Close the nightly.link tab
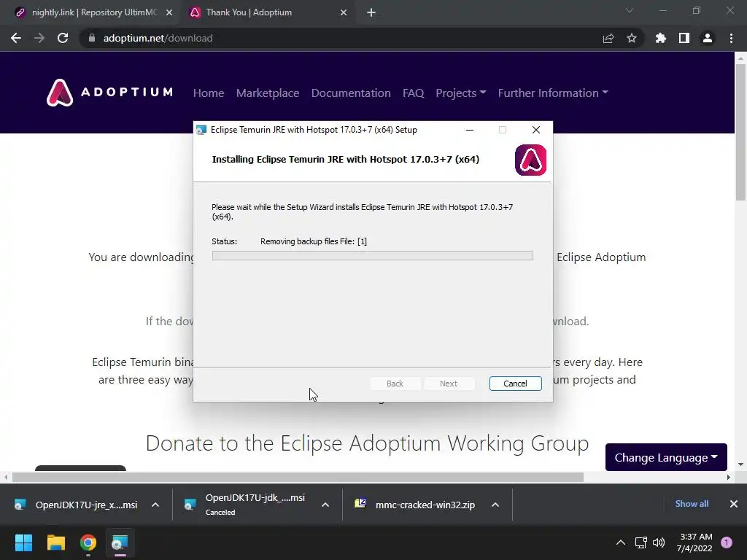 (169, 12)
